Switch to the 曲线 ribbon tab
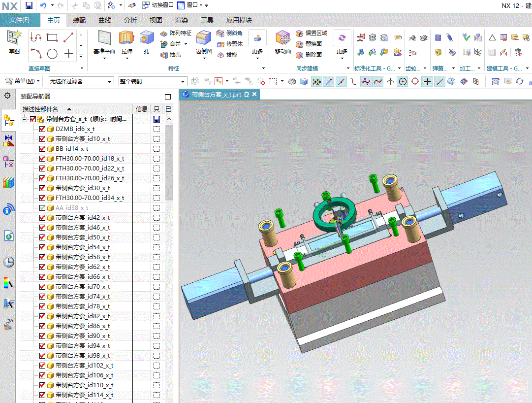Image resolution: width=532 pixels, height=403 pixels. [x=105, y=20]
